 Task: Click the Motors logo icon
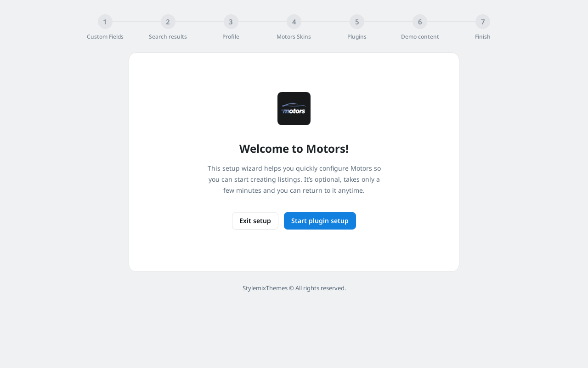point(294,109)
